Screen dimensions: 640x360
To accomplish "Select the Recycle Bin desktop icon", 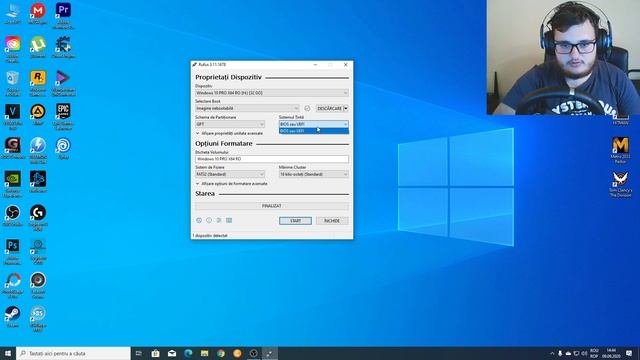I will coord(13,83).
